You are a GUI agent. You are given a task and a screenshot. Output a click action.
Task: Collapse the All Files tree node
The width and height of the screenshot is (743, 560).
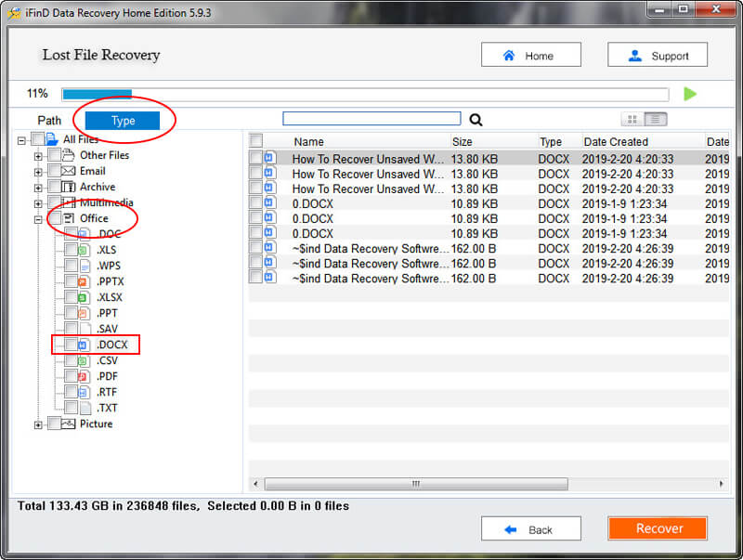tap(21, 140)
